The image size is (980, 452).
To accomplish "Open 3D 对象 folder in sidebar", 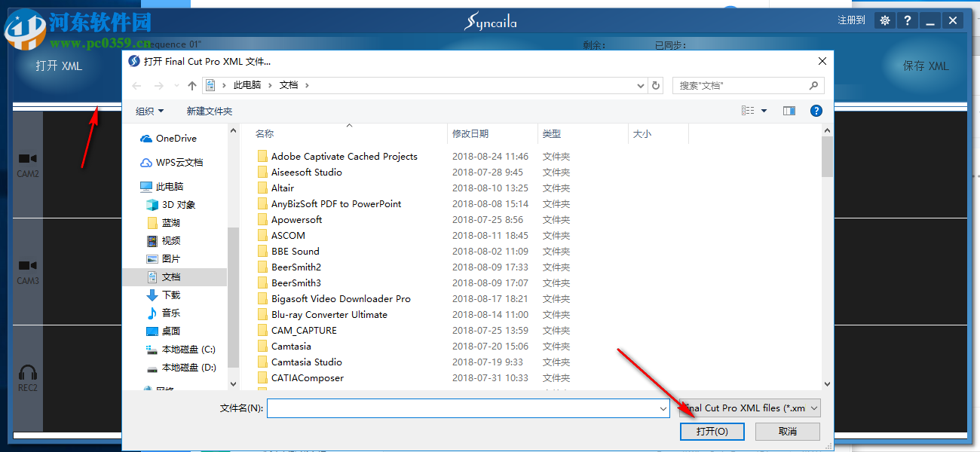I will (170, 205).
